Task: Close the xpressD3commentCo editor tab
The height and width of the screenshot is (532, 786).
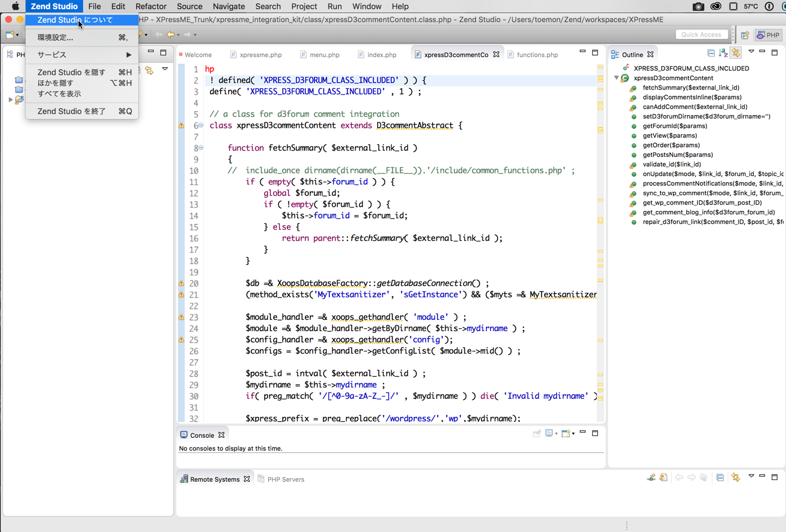Action: [496, 55]
